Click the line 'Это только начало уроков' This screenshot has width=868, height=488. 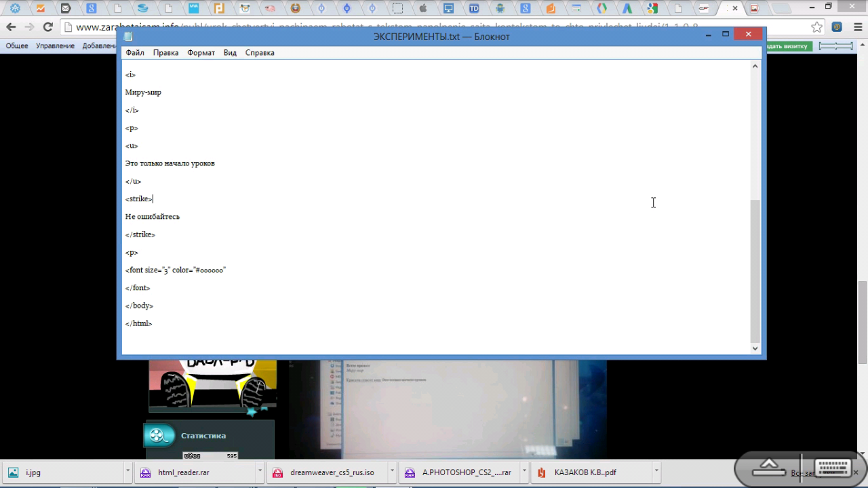170,163
